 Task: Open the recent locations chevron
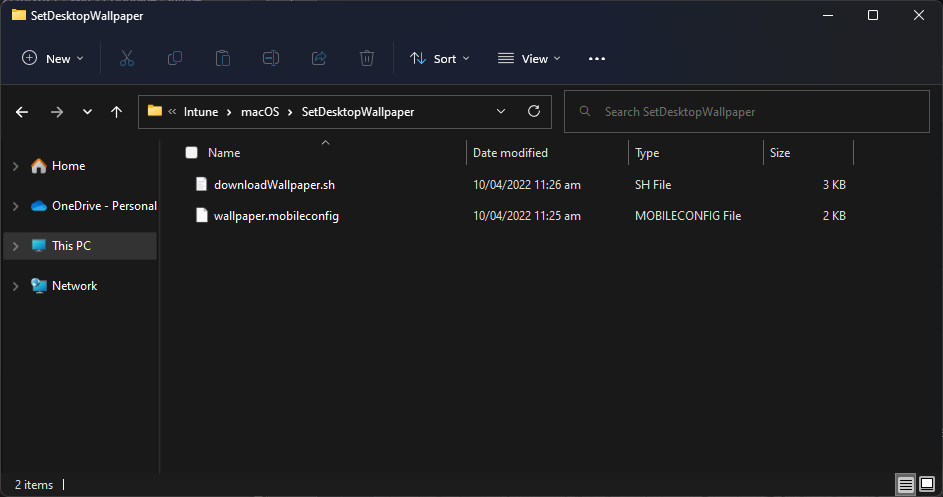pos(87,112)
